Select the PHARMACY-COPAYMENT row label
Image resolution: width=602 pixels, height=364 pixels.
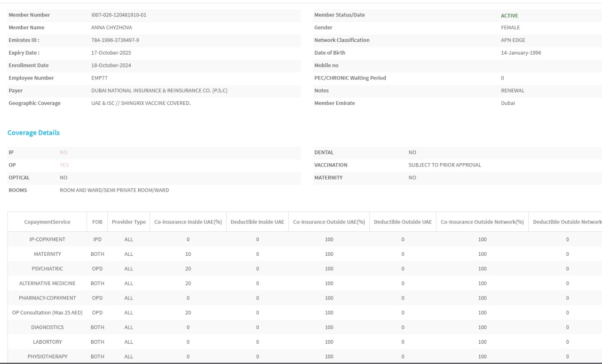(48, 298)
